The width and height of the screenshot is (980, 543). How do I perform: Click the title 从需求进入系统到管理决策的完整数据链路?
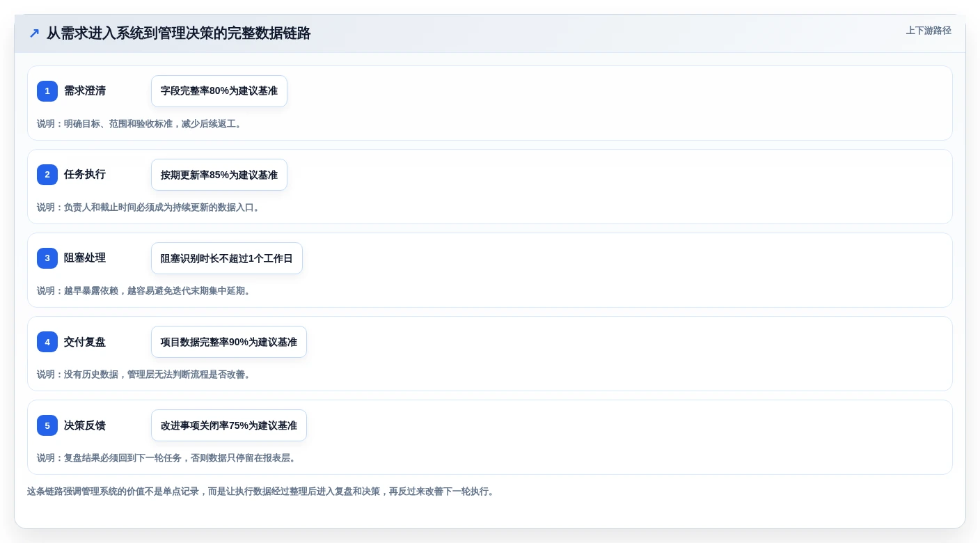click(178, 33)
